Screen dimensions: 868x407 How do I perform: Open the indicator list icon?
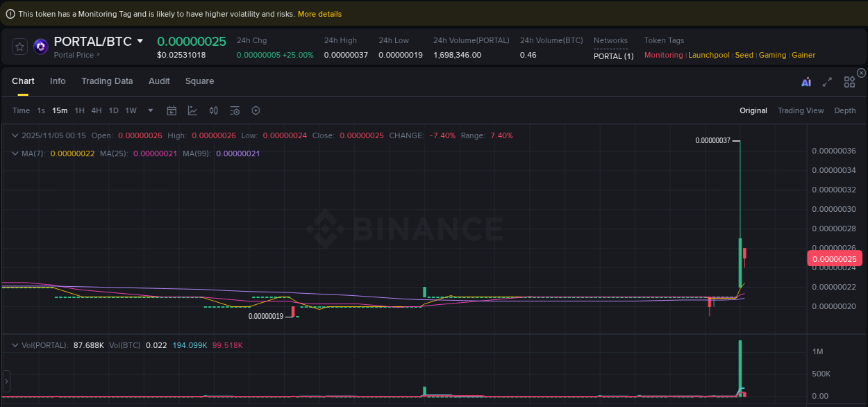(x=234, y=110)
